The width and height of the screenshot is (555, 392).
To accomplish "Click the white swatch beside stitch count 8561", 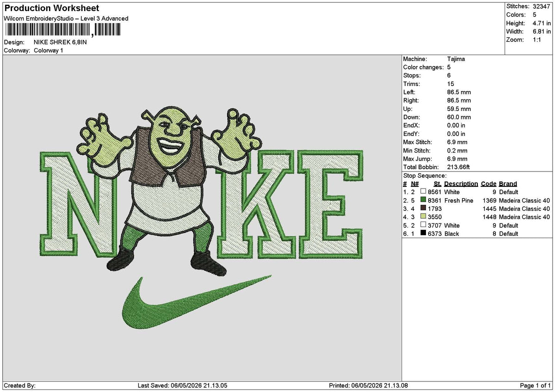I will 423,192.
